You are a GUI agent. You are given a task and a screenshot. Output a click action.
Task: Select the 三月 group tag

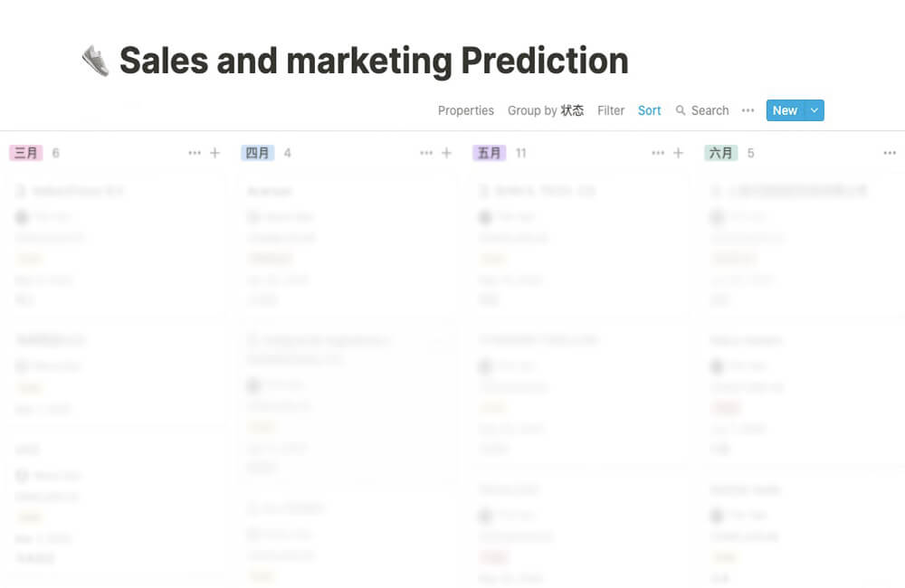tap(26, 153)
